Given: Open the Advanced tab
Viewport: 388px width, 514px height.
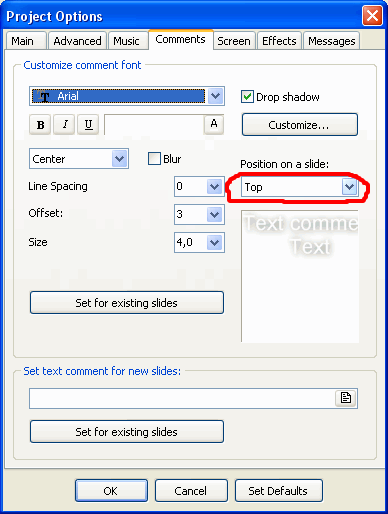Looking at the screenshot, I should coord(77,41).
